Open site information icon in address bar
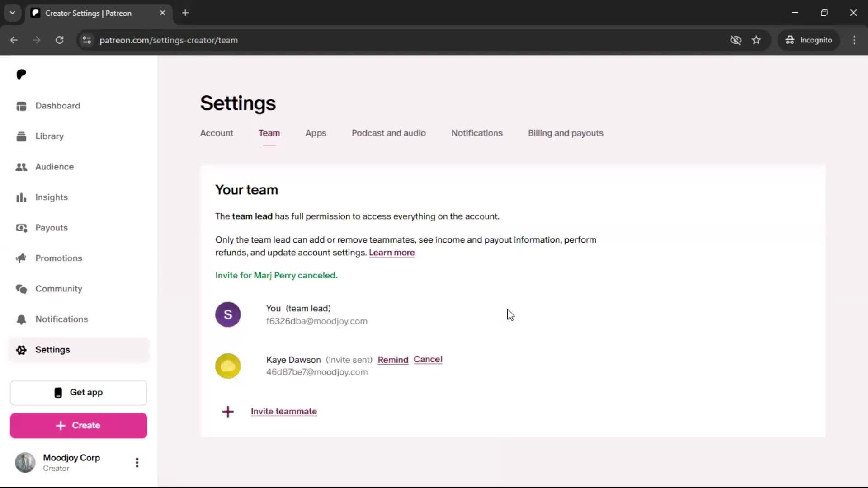The image size is (868, 488). pyautogui.click(x=87, y=40)
